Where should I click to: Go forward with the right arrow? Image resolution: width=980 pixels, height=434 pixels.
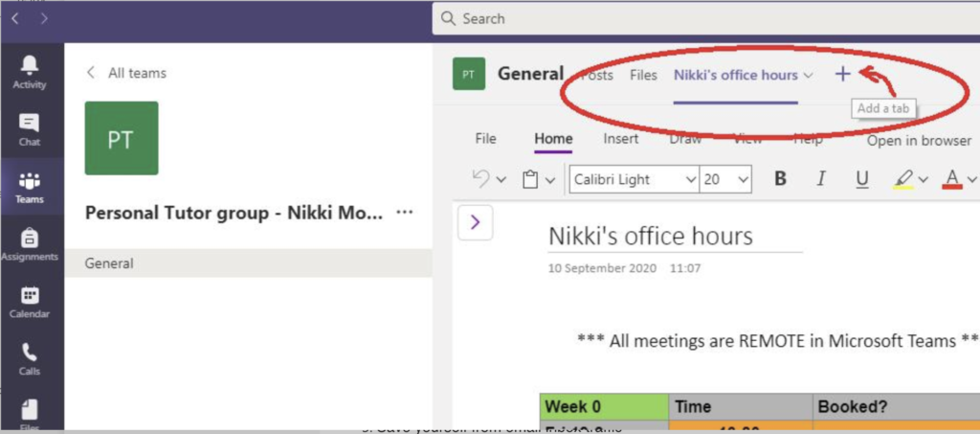pyautogui.click(x=44, y=19)
